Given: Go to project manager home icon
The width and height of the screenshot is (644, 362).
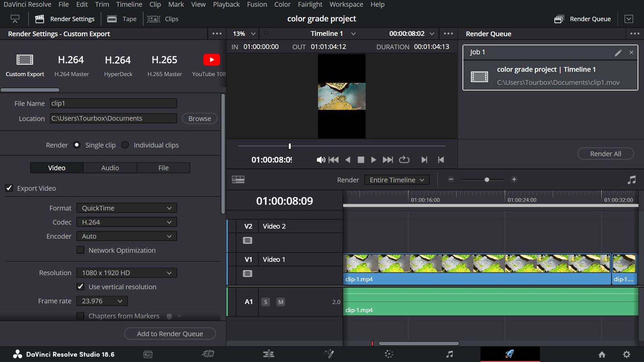Looking at the screenshot, I should [x=602, y=354].
